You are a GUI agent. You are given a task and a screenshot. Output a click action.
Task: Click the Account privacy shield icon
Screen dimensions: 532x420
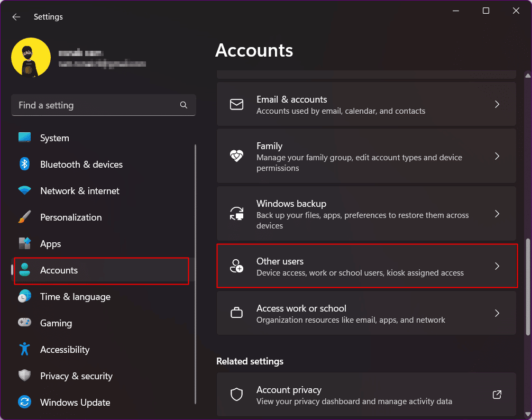[236, 395]
